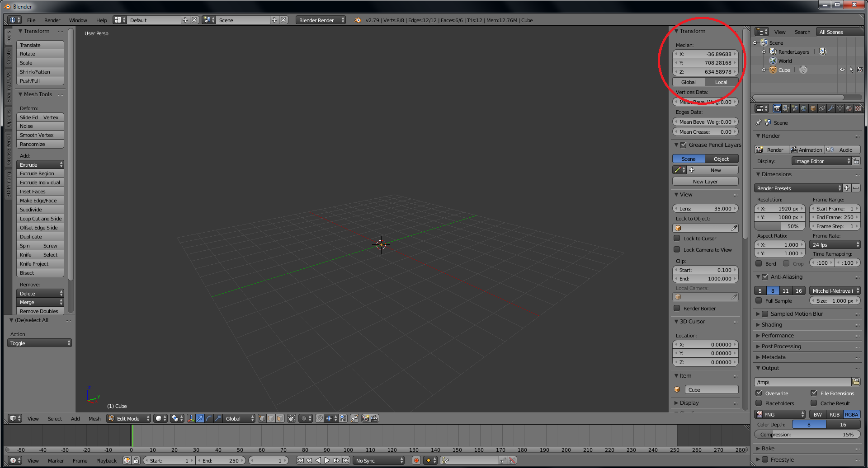
Task: Click the Remove Doubles button
Action: (40, 311)
